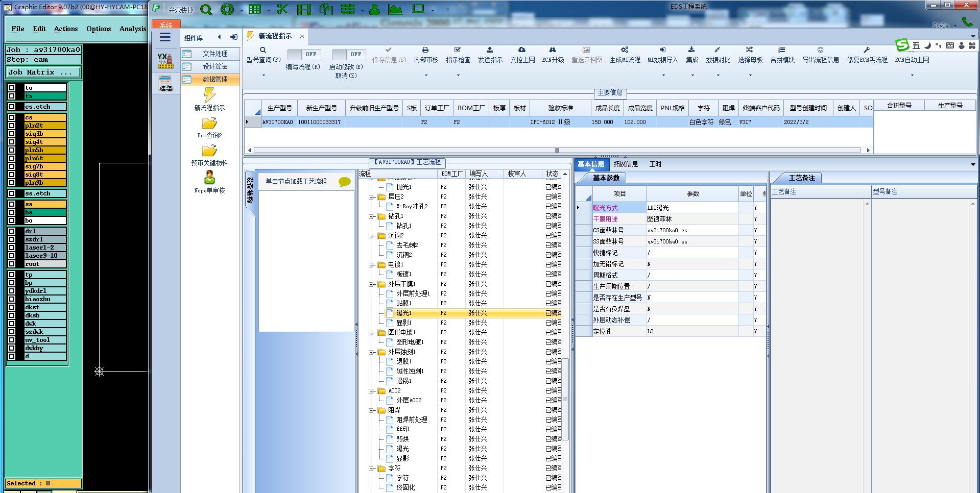Viewport: 980px width, 493px height.
Task: Open dropdown arrow under ECN自动上网
Action: point(912,76)
